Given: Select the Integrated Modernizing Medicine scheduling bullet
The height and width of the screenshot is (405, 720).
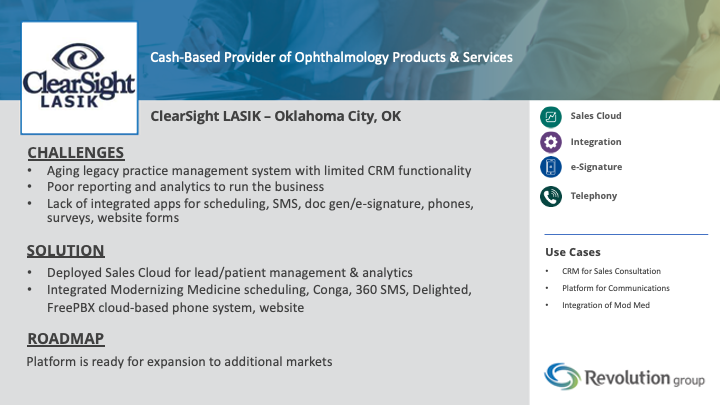Looking at the screenshot, I should [x=259, y=298].
